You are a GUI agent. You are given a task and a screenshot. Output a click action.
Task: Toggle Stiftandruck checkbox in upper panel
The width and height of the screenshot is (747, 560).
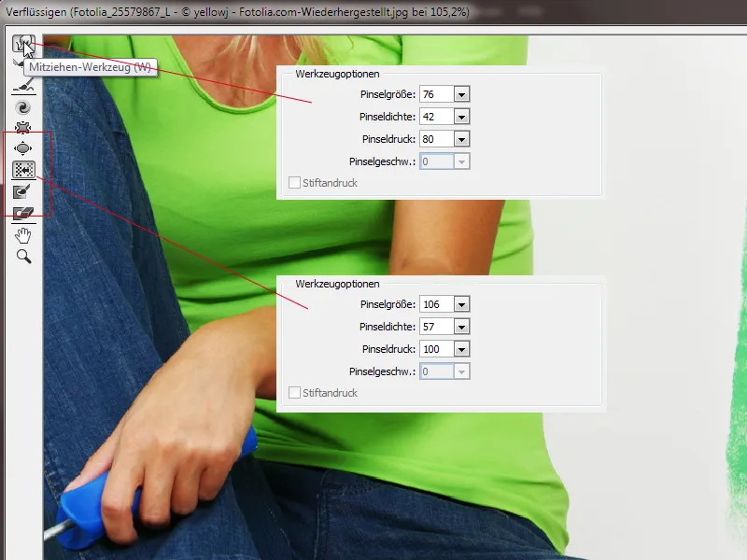tap(294, 183)
